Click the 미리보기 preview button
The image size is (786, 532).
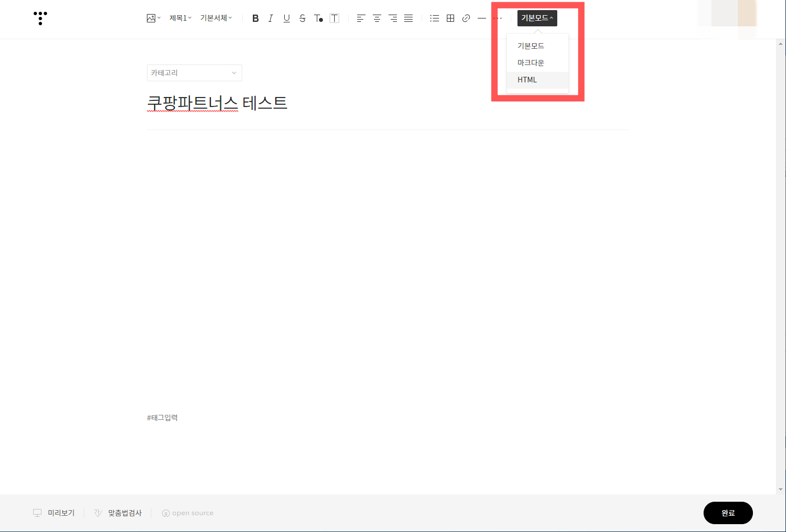(54, 513)
